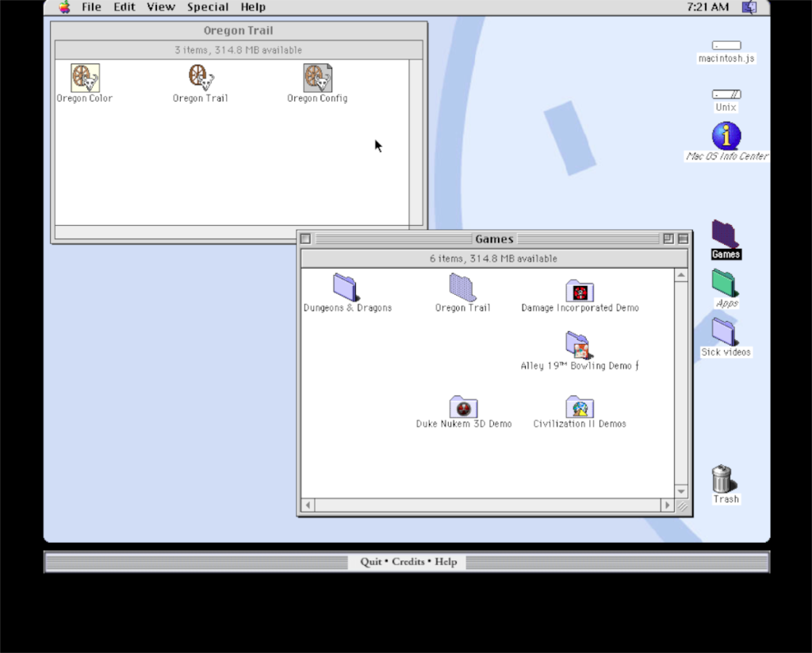Open the Mac OS Info Center on desktop
Screen dimensions: 812x653
(x=726, y=136)
